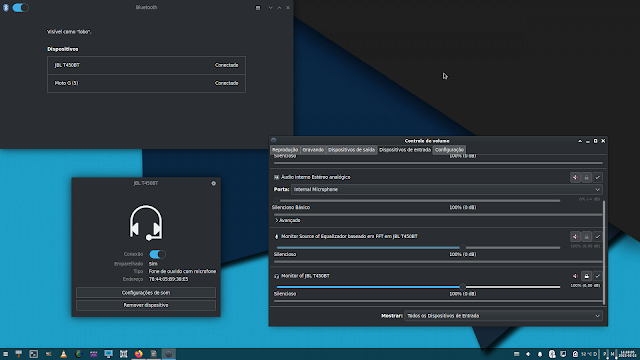Click Remover dispositivo button
Screen dimensions: 640x360
tap(146, 305)
